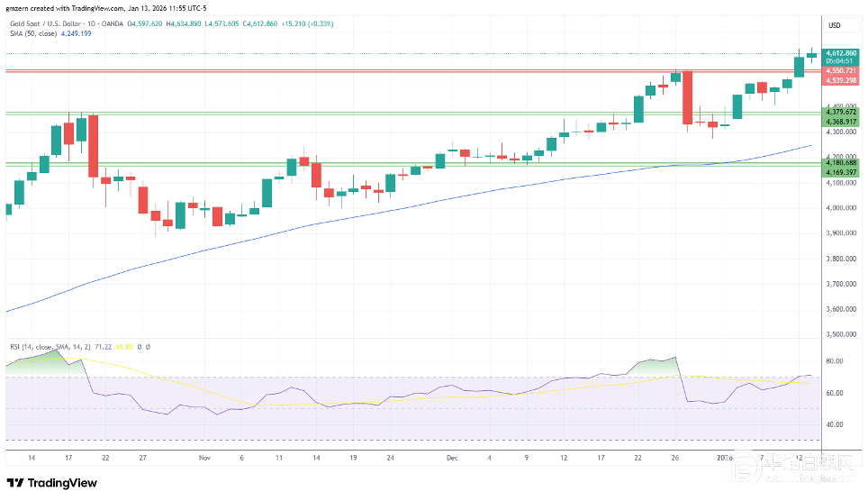Click the current price label 4,612.860
This screenshot has width=868, height=501.
840,53
